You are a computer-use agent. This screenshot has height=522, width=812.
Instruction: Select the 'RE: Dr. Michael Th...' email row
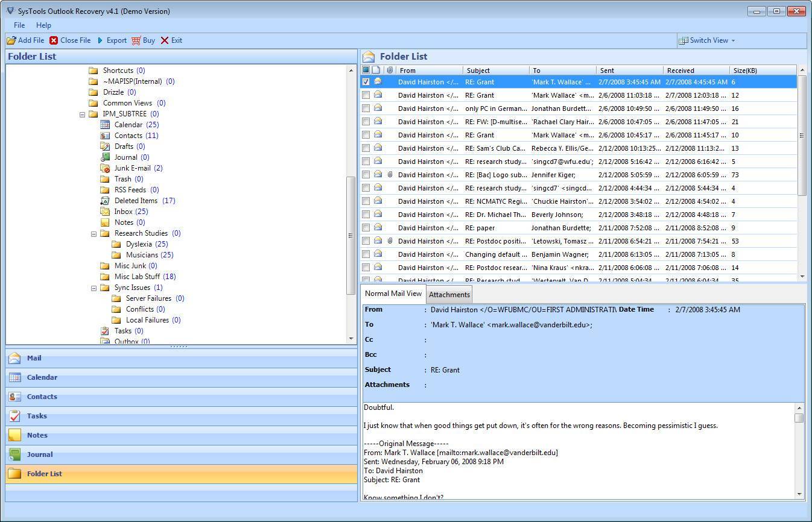click(579, 215)
